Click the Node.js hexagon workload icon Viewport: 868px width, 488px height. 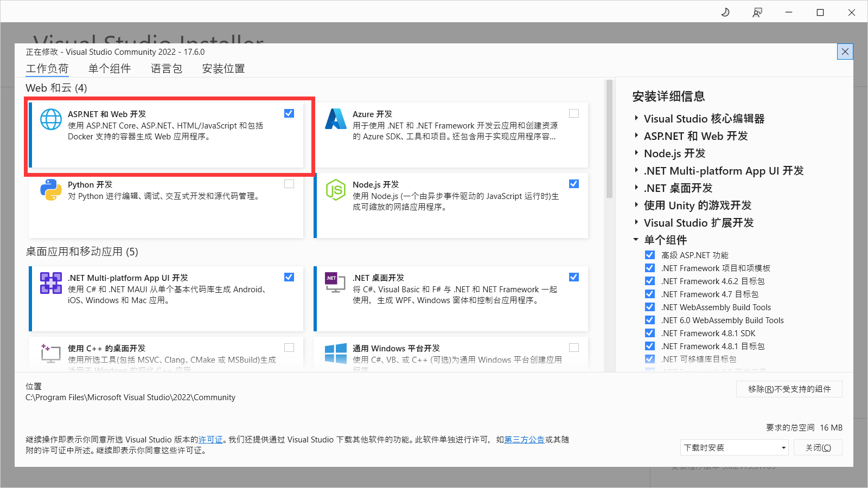pyautogui.click(x=336, y=190)
